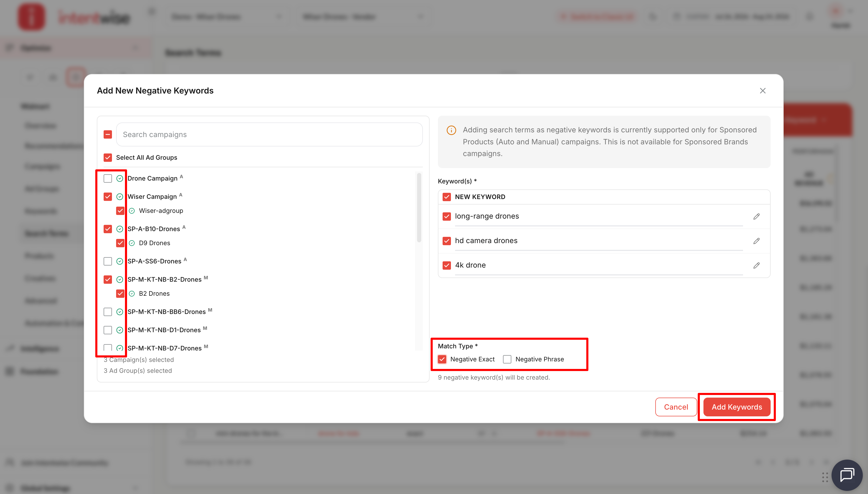Click the campaign list vertical scrollbar

click(419, 208)
